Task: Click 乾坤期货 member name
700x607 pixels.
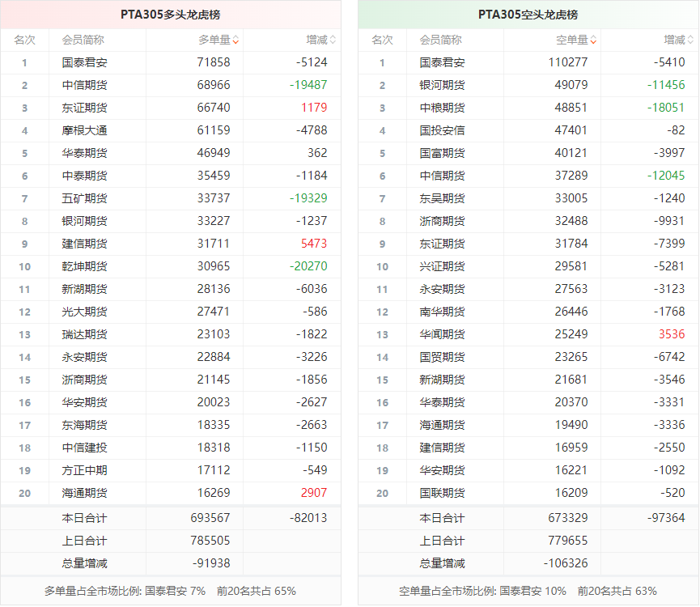Action: click(84, 266)
